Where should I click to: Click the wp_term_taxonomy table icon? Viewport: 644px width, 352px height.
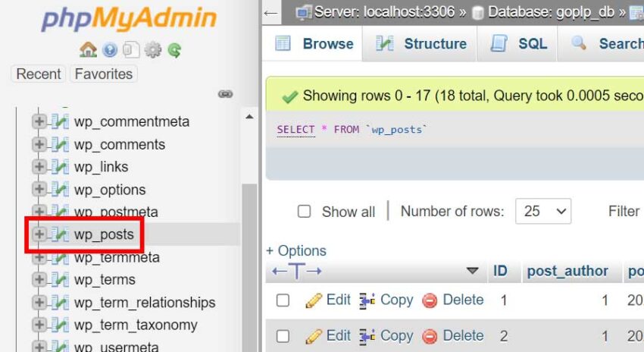pyautogui.click(x=60, y=325)
